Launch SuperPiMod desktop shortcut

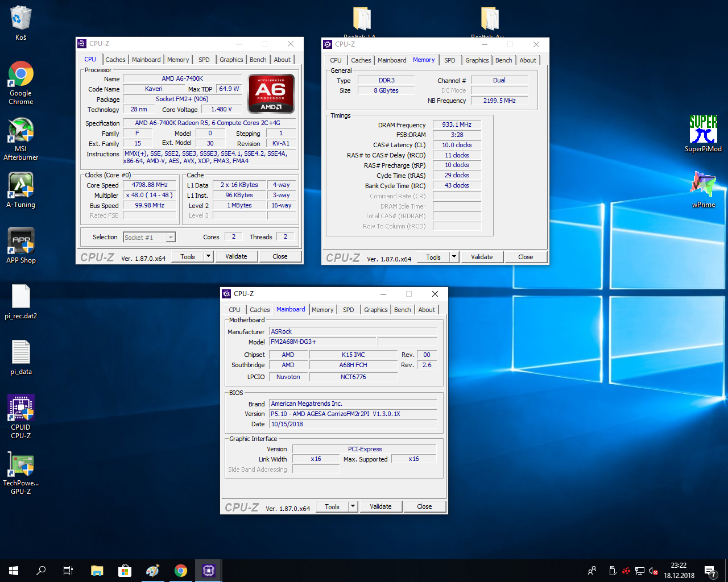[703, 134]
